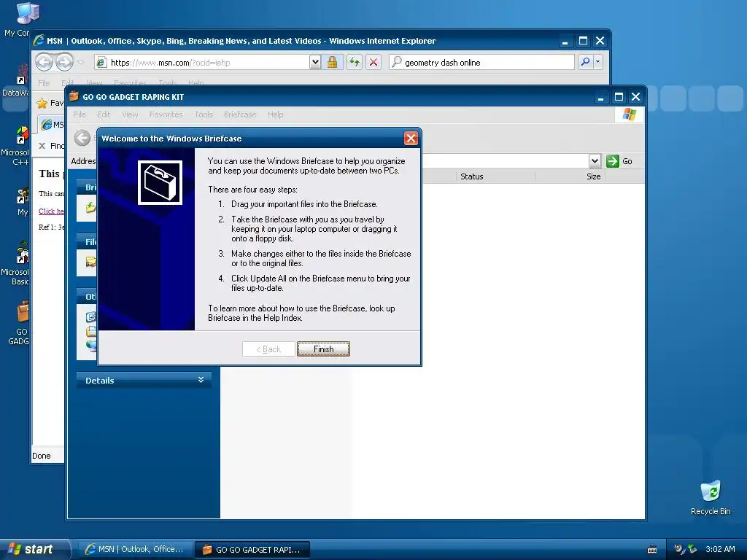This screenshot has width=747, height=560.
Task: Click the Safely Remove Hardware tray icon
Action: click(692, 548)
